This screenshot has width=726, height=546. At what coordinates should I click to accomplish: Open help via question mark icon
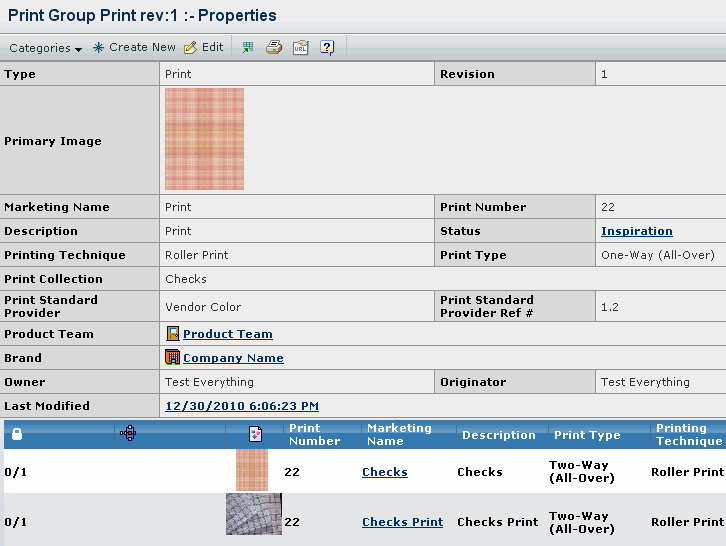pyautogui.click(x=327, y=47)
